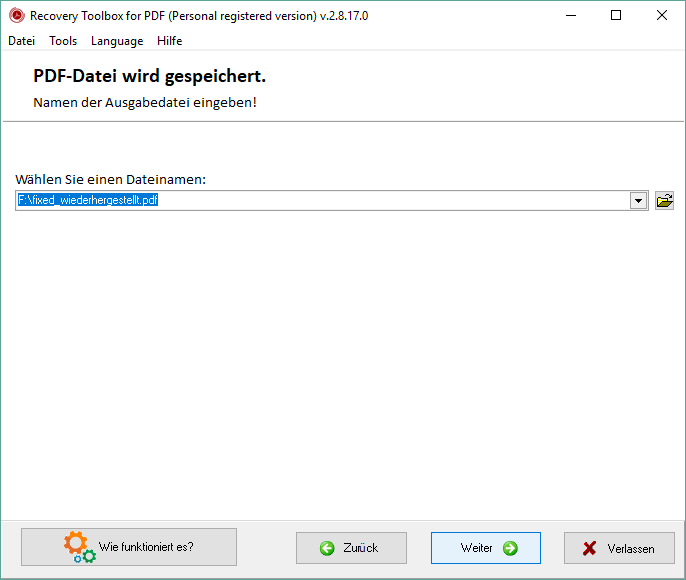This screenshot has height=580, width=686.
Task: Minimize the Recovery Toolbox window
Action: click(571, 16)
